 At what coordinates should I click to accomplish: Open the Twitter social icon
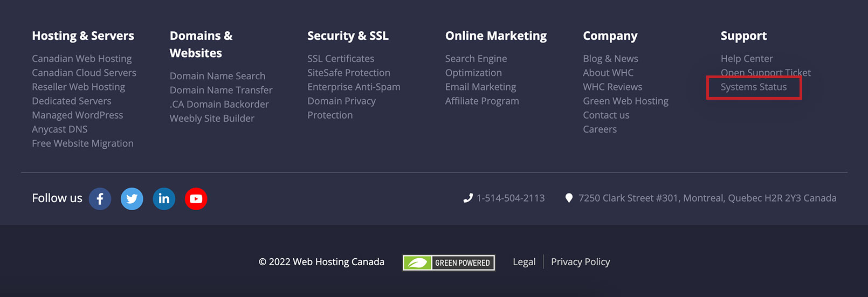pyautogui.click(x=132, y=199)
